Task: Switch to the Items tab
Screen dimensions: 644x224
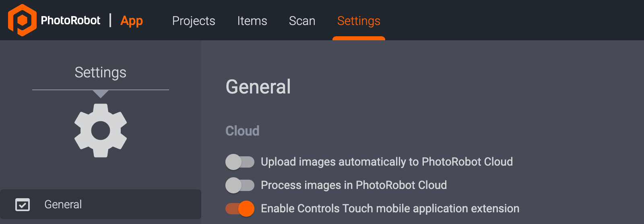Action: coord(252,21)
